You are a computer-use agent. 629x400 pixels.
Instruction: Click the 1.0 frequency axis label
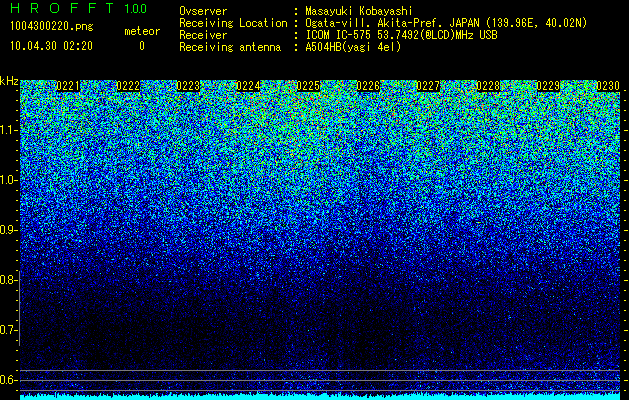point(8,180)
